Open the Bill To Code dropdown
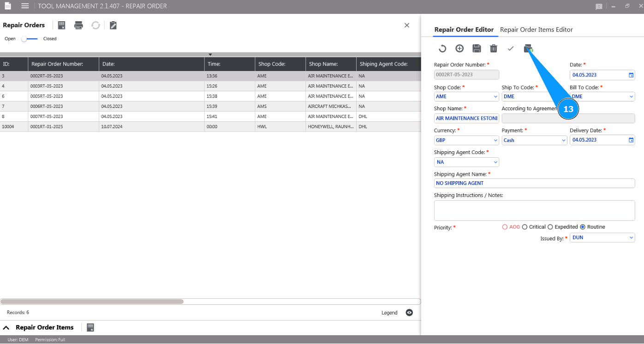644x344 pixels. coord(632,97)
